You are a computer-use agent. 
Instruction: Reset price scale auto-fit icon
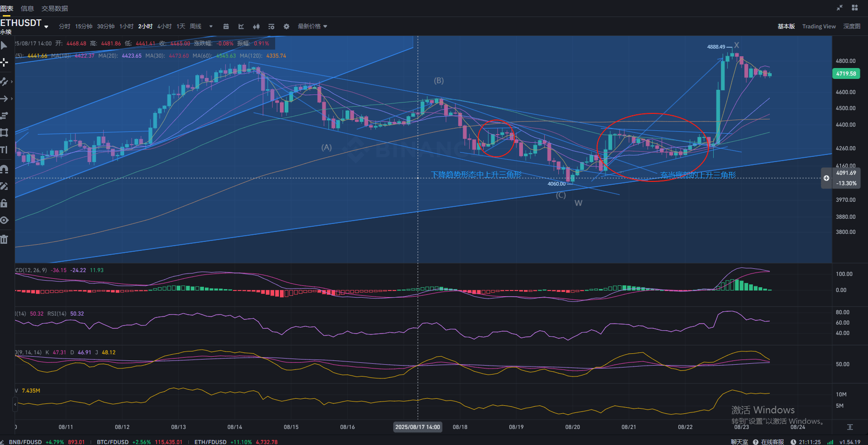click(850, 427)
